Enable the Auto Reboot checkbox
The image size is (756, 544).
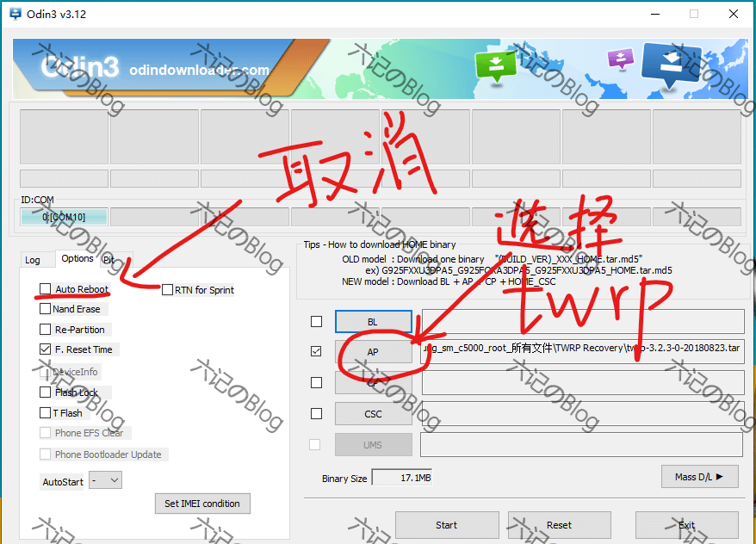pyautogui.click(x=46, y=288)
